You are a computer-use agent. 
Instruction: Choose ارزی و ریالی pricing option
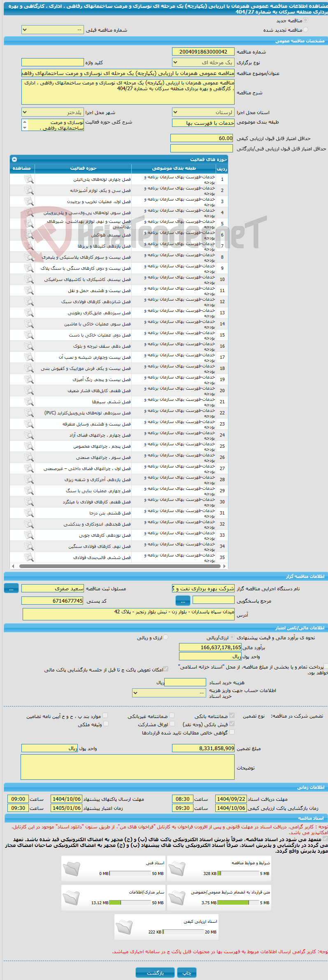166,637
